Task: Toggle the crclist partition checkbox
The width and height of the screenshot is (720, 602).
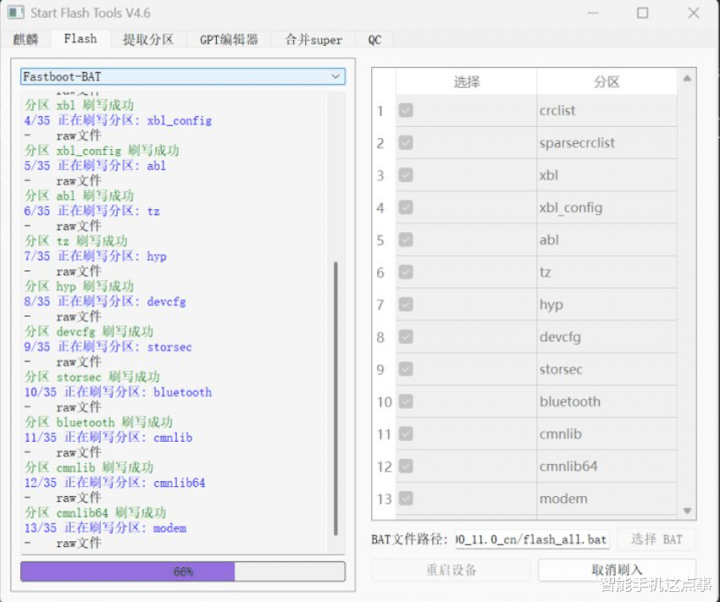Action: pos(406,110)
